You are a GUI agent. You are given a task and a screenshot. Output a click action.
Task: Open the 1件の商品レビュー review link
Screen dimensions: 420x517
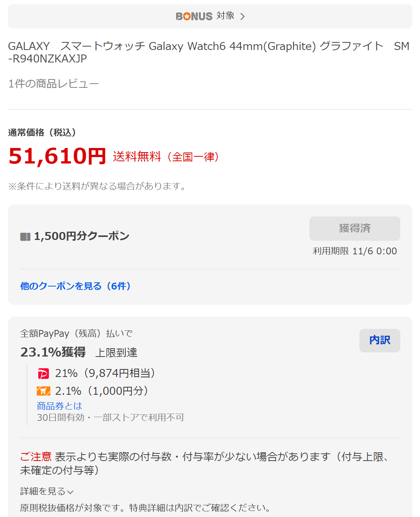pyautogui.click(x=53, y=84)
